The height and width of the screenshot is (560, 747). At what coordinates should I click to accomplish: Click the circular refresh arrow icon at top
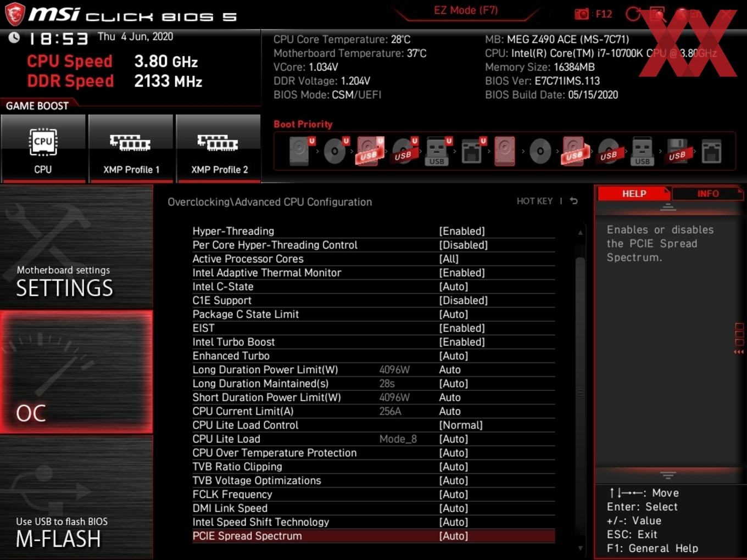point(633,14)
